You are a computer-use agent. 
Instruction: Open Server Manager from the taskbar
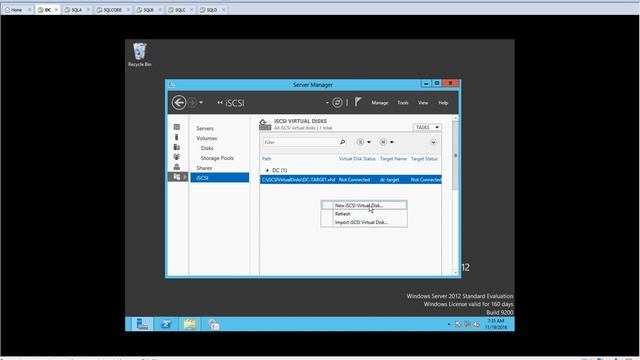pos(142,324)
